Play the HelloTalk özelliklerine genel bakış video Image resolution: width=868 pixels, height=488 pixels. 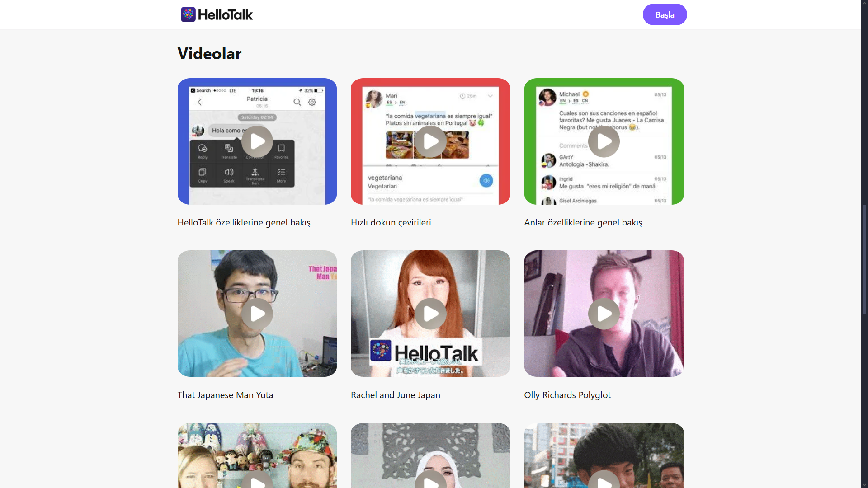(x=257, y=141)
